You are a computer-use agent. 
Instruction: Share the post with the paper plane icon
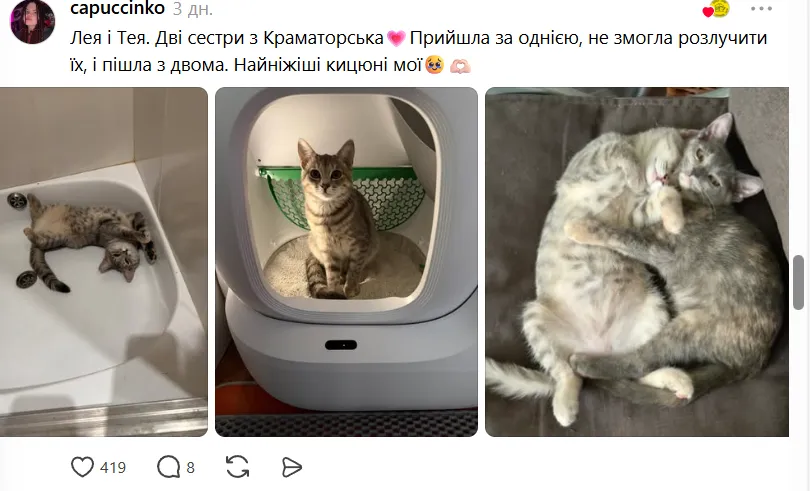pyautogui.click(x=292, y=467)
